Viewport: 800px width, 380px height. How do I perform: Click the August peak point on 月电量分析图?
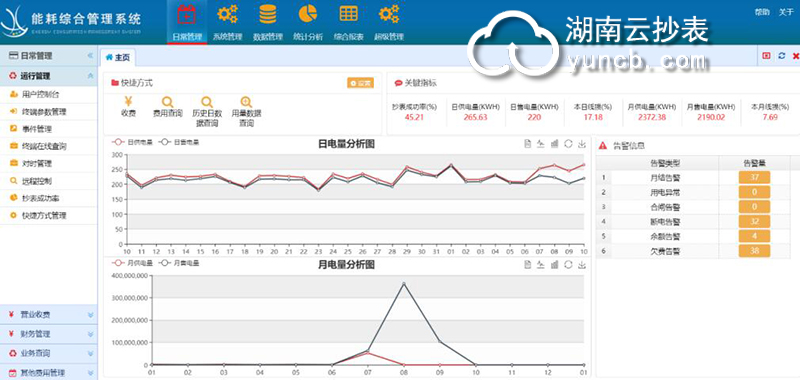404,284
